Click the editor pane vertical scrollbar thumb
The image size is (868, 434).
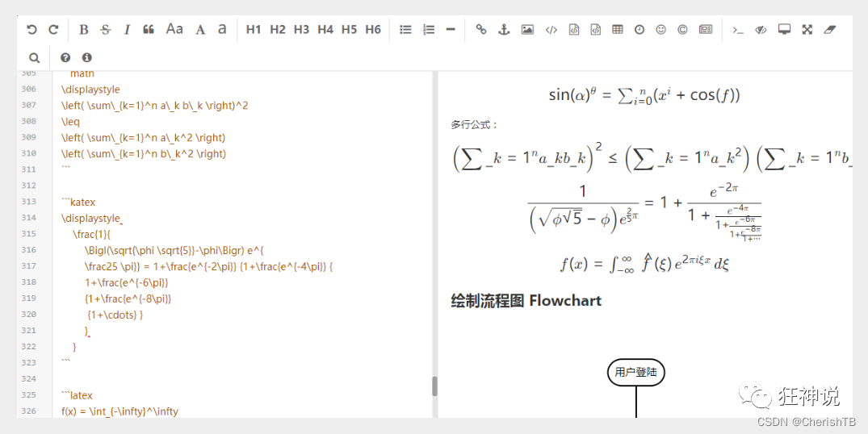click(x=434, y=386)
